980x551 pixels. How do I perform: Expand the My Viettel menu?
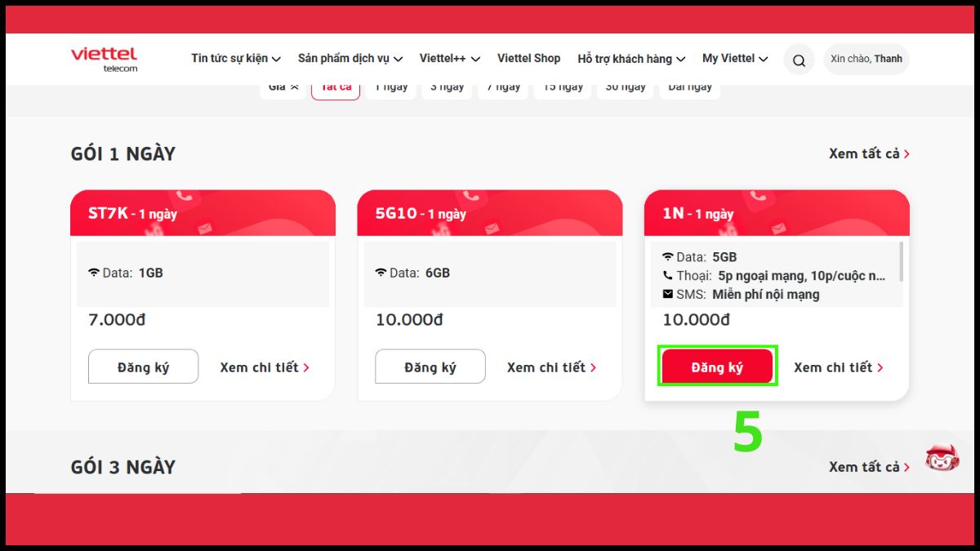(735, 59)
